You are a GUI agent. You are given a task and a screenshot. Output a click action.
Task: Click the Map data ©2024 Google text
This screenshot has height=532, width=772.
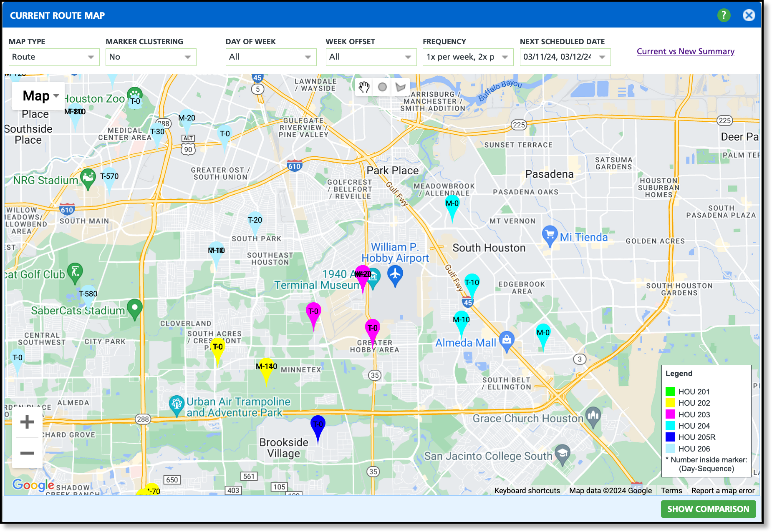point(610,491)
